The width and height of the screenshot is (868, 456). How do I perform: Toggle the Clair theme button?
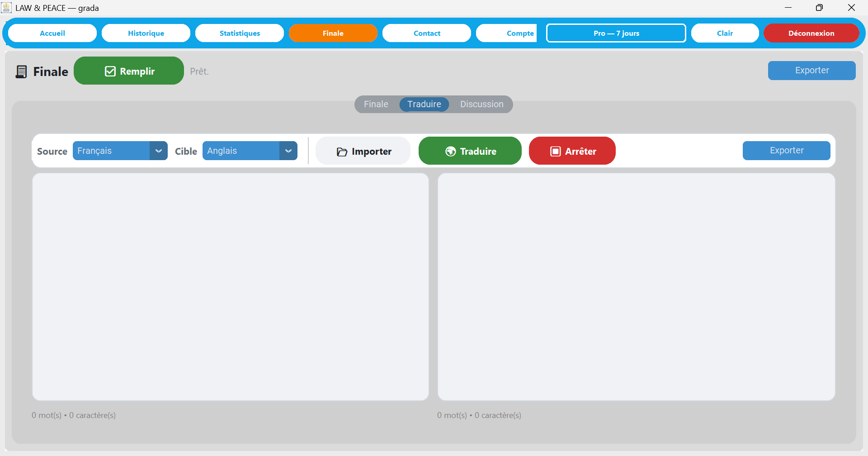tap(725, 33)
